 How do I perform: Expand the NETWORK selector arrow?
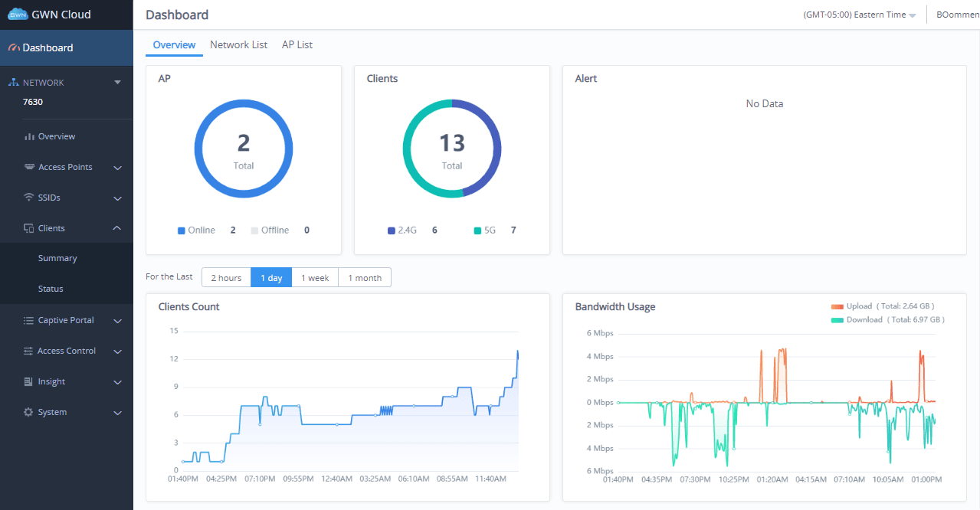point(117,83)
